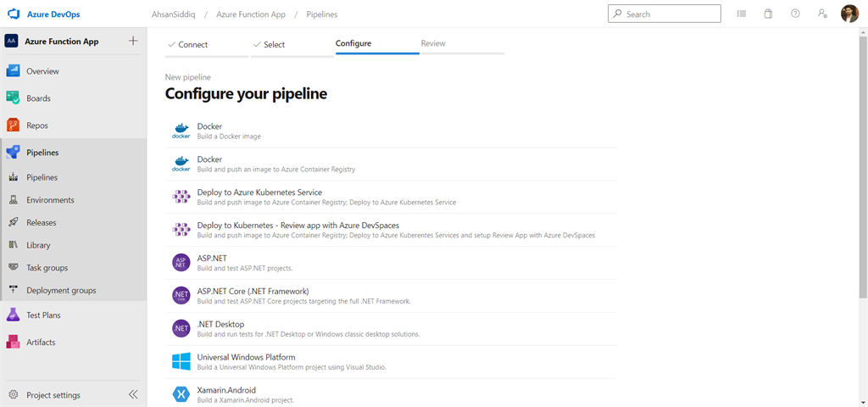Choose 'Deploy to Kubernetes - Review app with Azure DevSpaces'
This screenshot has width=868, height=407.
(391, 230)
